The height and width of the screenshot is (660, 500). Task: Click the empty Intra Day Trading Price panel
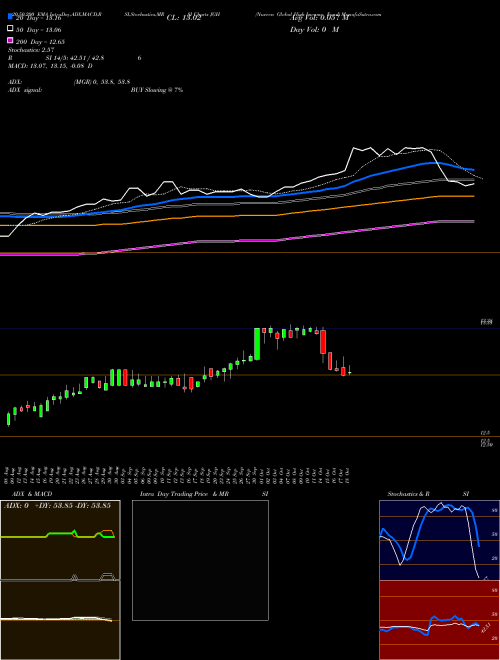[200, 560]
